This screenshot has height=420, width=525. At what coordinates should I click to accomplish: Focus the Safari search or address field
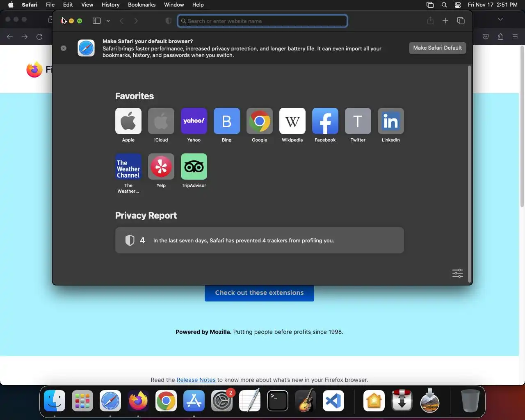click(262, 21)
